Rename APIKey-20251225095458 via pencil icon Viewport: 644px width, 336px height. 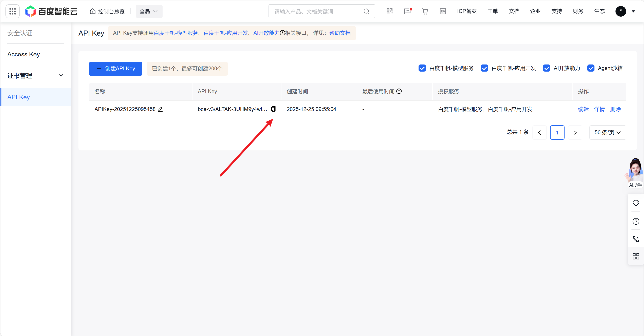[x=161, y=109]
